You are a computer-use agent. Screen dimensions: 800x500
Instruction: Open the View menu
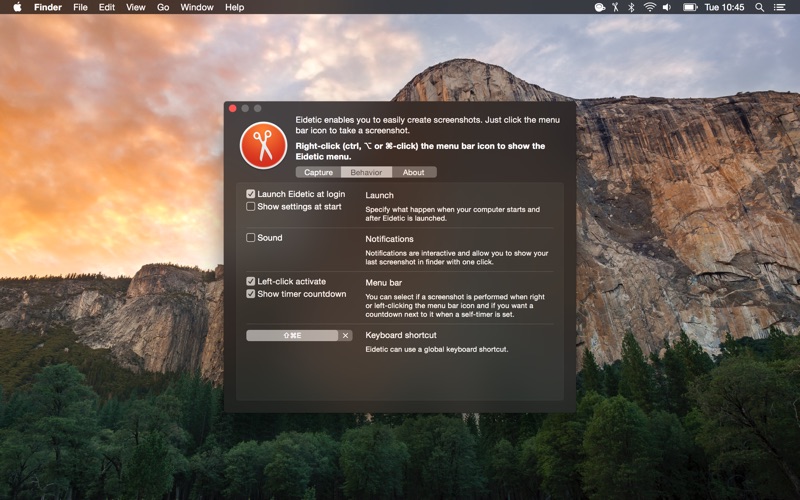pos(136,7)
